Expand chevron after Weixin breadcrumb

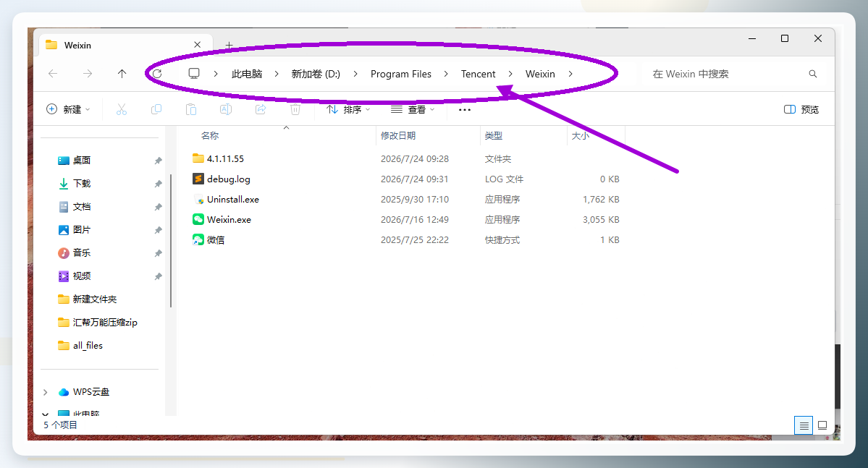(x=570, y=74)
